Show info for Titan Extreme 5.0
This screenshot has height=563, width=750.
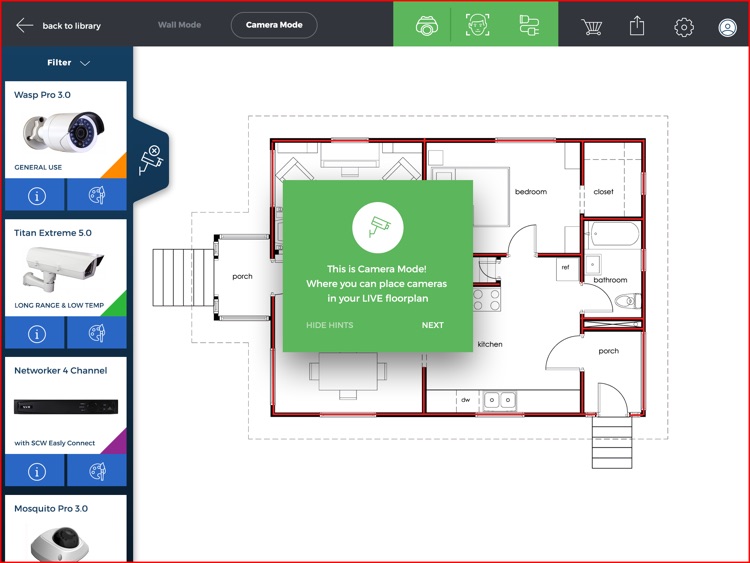35,333
